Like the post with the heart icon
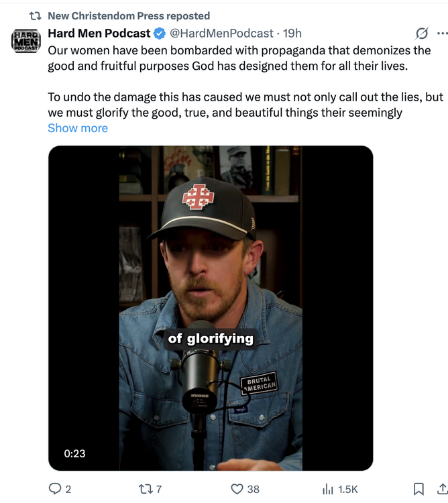448x503 pixels. point(237,489)
